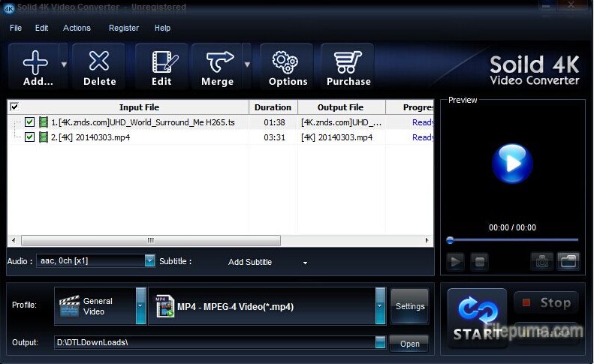Click the Merge toolbar button

click(218, 67)
